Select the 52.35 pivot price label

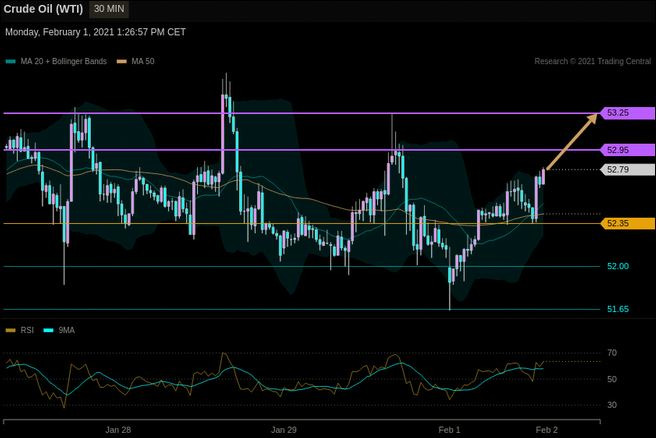tap(628, 223)
